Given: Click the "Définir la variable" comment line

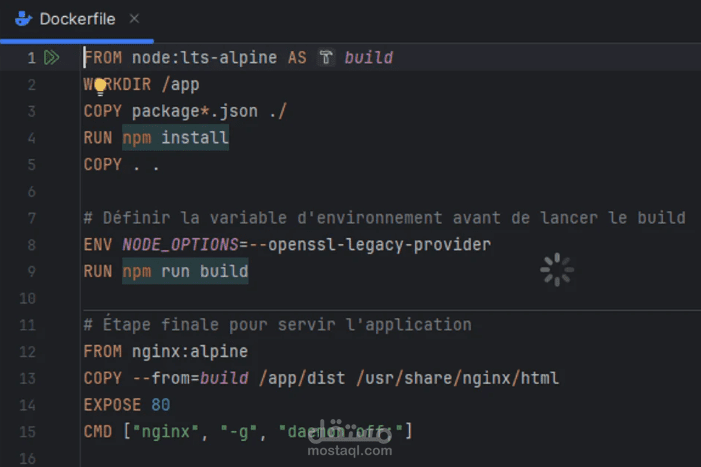Looking at the screenshot, I should [384, 217].
